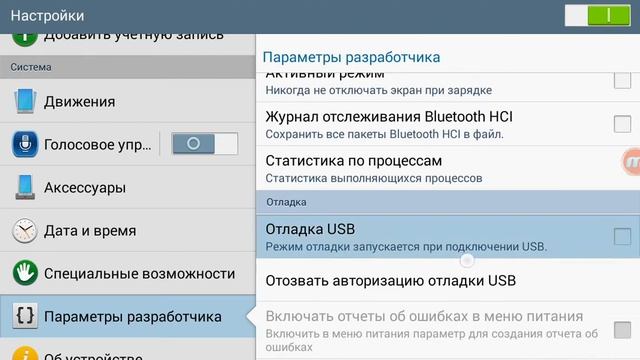Click the Отладка section header

448,202
